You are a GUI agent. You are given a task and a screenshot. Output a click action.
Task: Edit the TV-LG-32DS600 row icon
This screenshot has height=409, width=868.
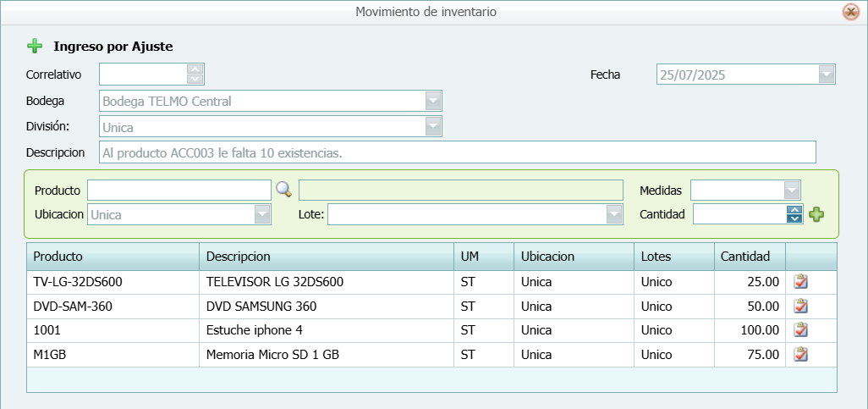(x=800, y=282)
